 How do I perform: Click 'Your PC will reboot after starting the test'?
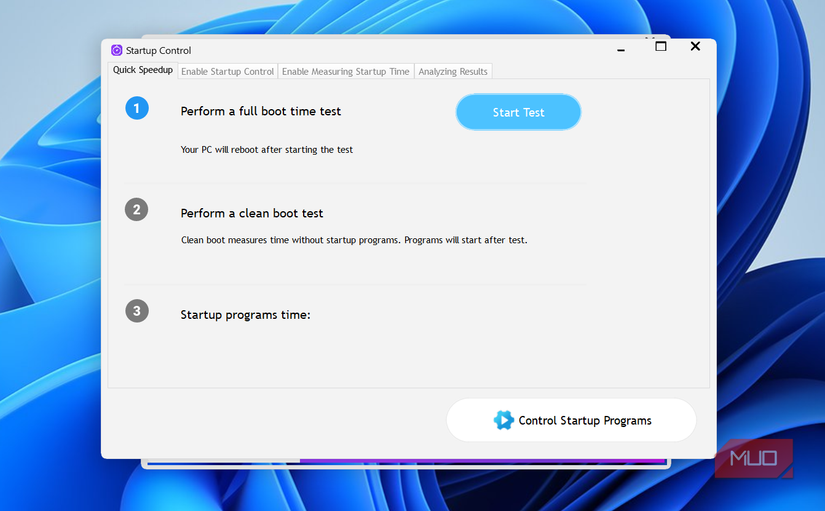click(266, 149)
